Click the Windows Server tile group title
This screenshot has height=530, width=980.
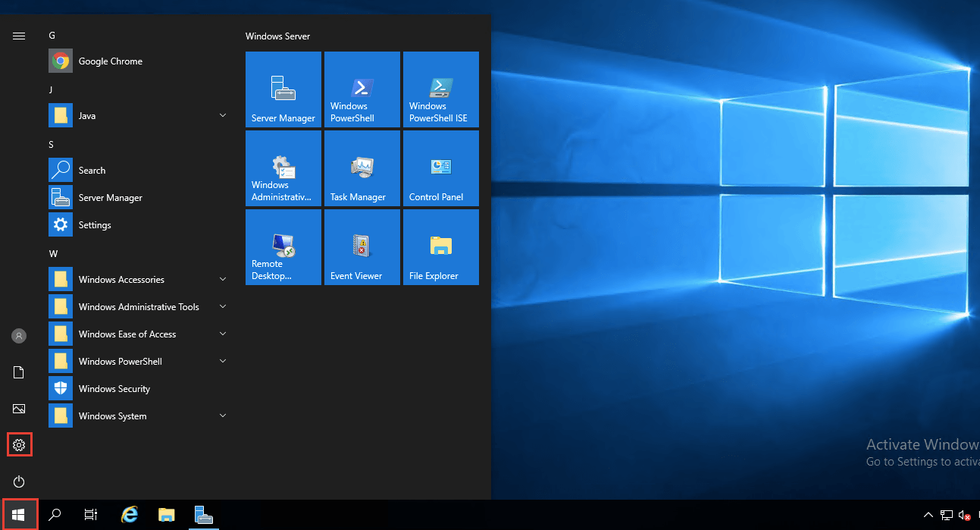(277, 36)
